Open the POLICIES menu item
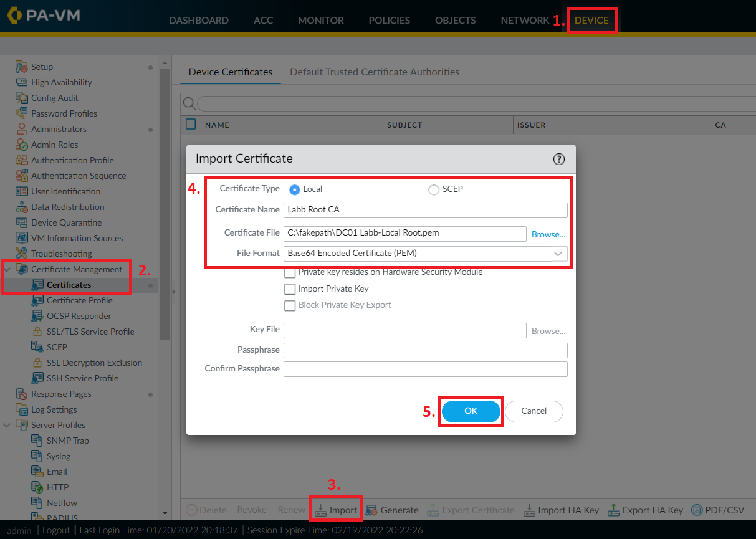This screenshot has width=756, height=539. pos(389,20)
